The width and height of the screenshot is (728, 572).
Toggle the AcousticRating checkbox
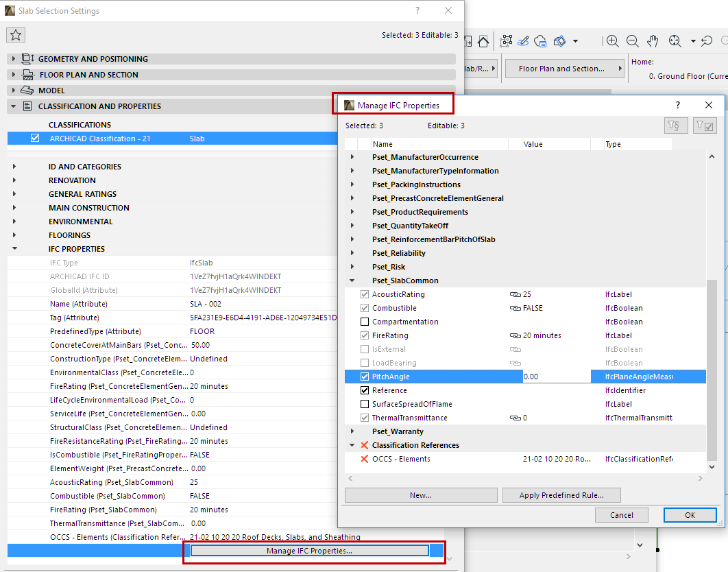pos(365,295)
